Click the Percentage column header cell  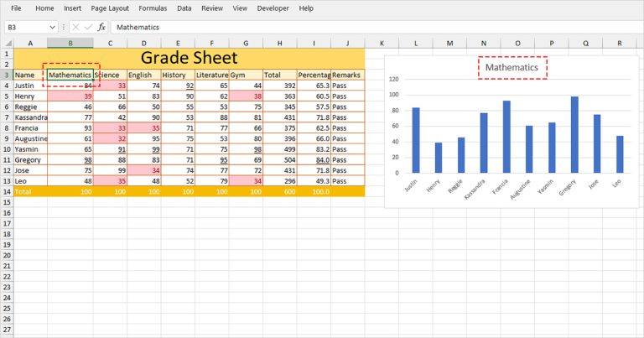point(314,75)
